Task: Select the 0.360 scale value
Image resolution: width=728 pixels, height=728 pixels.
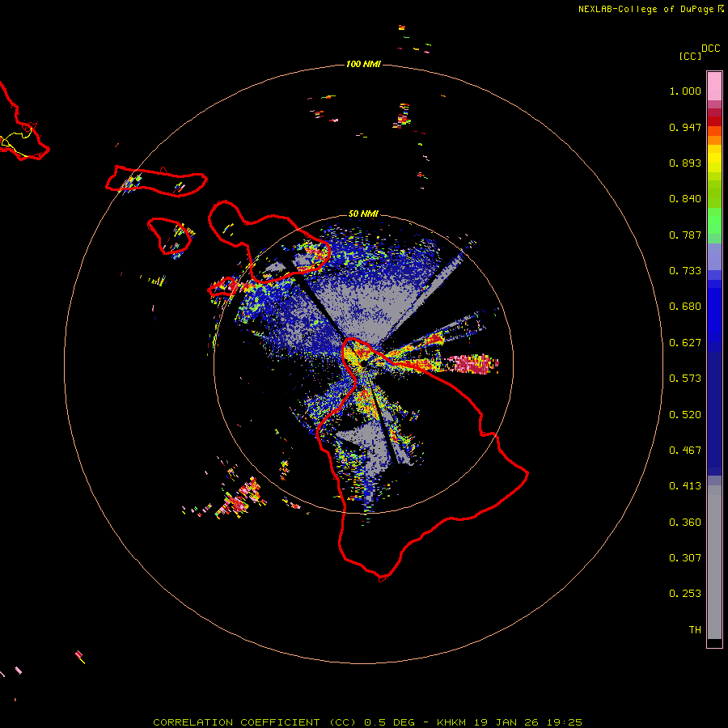Action: point(685,523)
